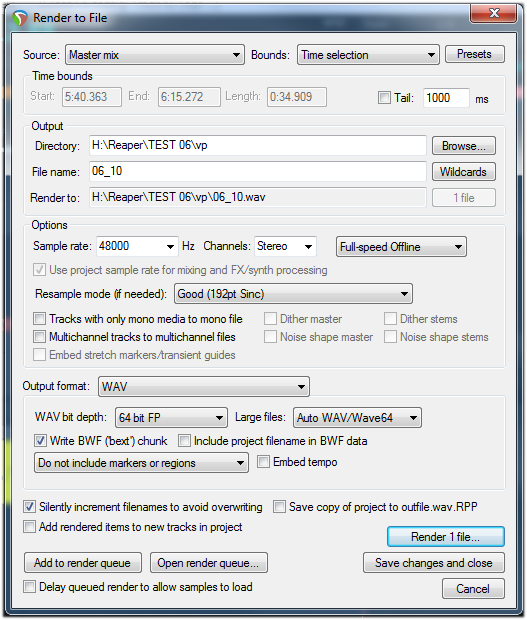Enable Add rendered items to new tracks

[x=29, y=527]
